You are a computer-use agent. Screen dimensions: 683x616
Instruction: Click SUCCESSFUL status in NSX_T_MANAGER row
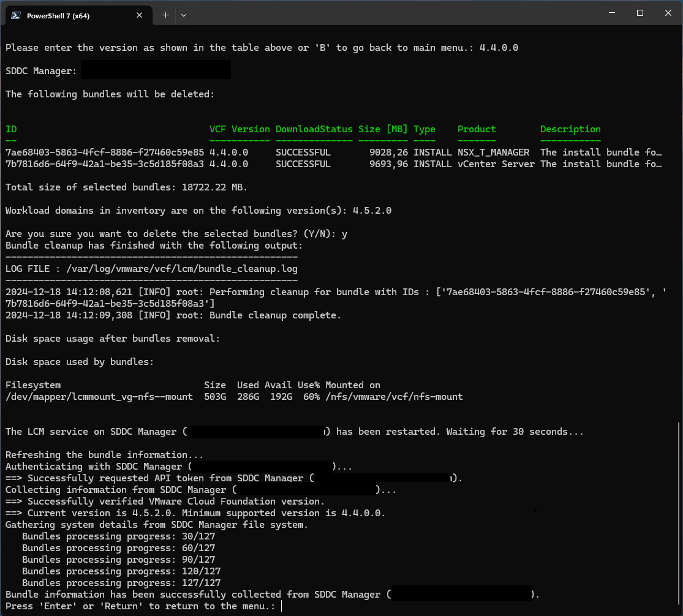303,152
